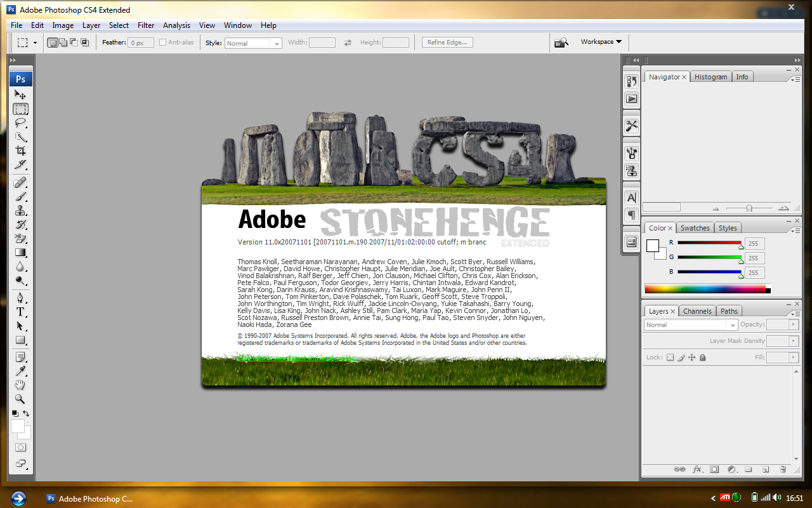This screenshot has width=812, height=508.
Task: Open the Style dropdown
Action: pos(253,43)
